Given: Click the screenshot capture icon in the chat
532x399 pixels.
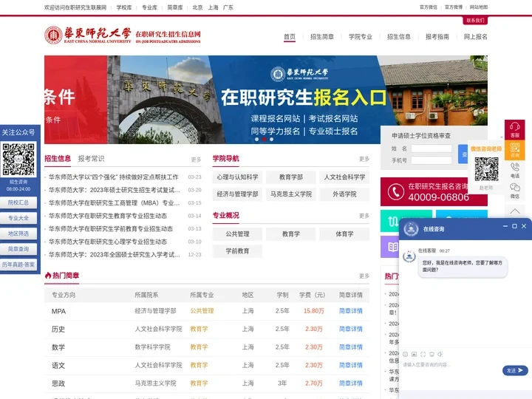Looking at the screenshot, I should (423, 354).
